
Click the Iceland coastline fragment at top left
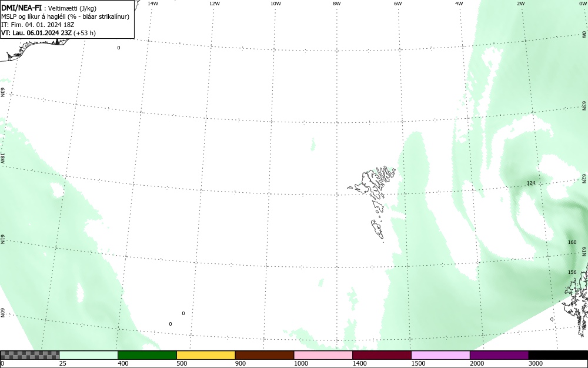(36, 49)
